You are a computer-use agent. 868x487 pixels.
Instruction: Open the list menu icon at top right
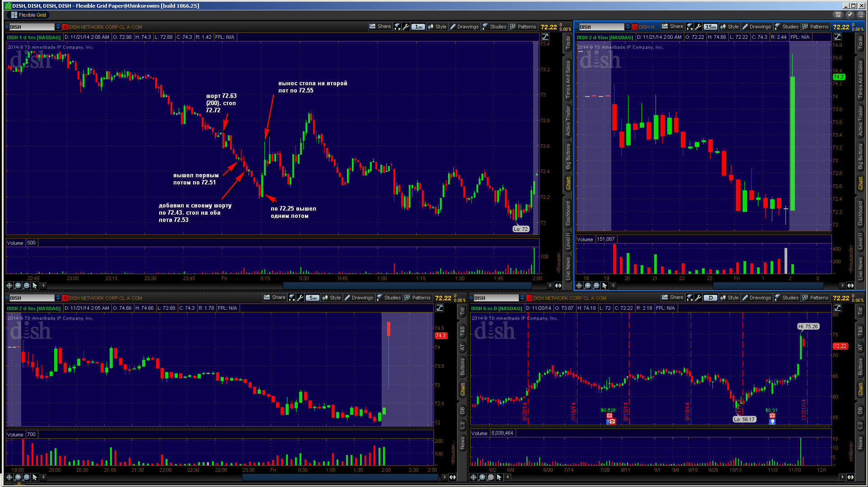860,15
